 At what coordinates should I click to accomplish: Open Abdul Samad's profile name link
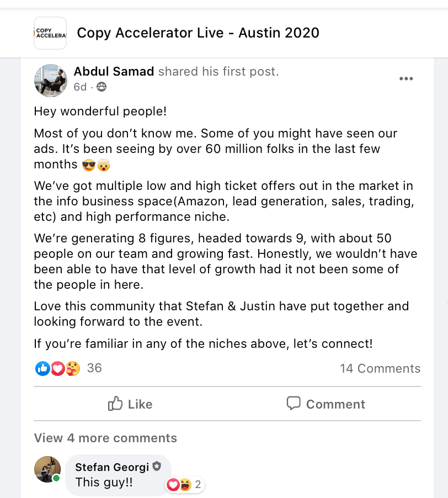[114, 72]
